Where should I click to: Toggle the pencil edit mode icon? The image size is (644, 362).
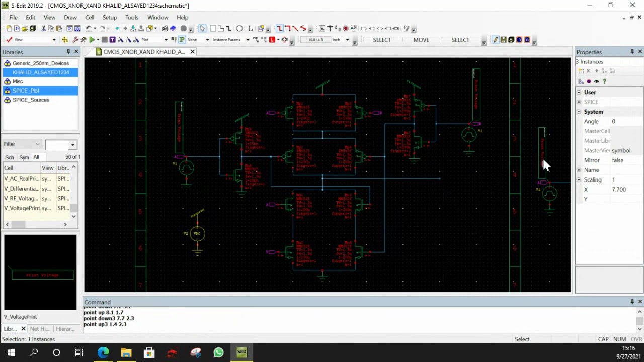point(495,40)
